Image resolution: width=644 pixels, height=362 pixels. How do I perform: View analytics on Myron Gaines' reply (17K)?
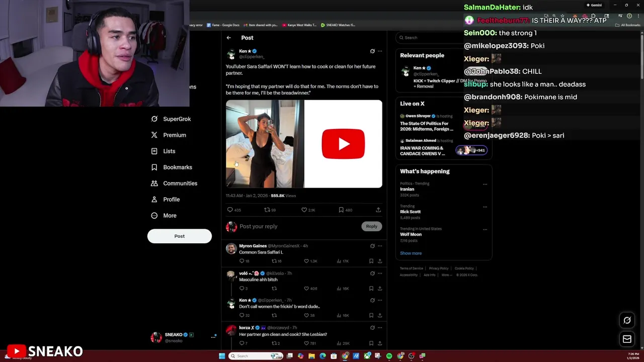[x=343, y=261]
